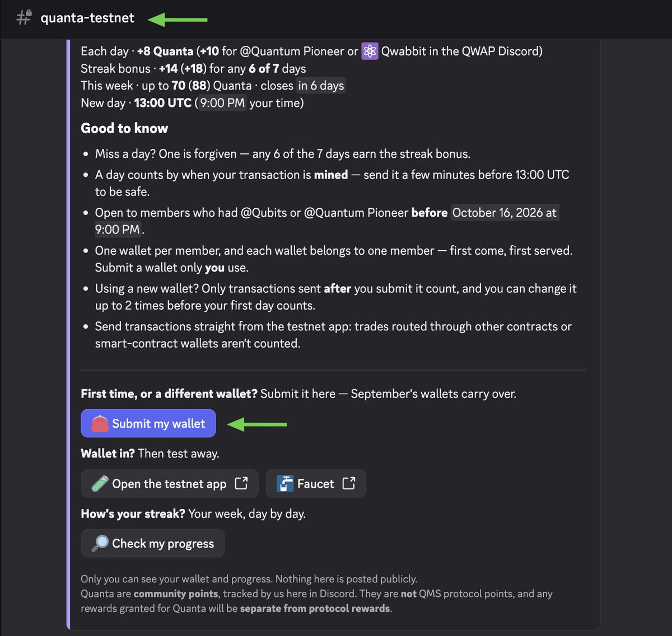Viewport: 672px width, 636px height.
Task: Click the Qwabbit atom emoji icon
Action: coord(370,51)
